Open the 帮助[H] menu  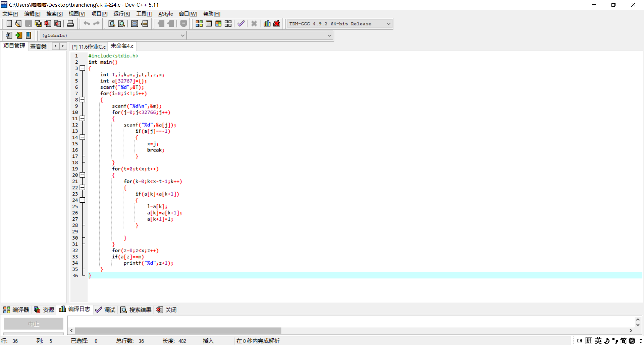[x=212, y=14]
